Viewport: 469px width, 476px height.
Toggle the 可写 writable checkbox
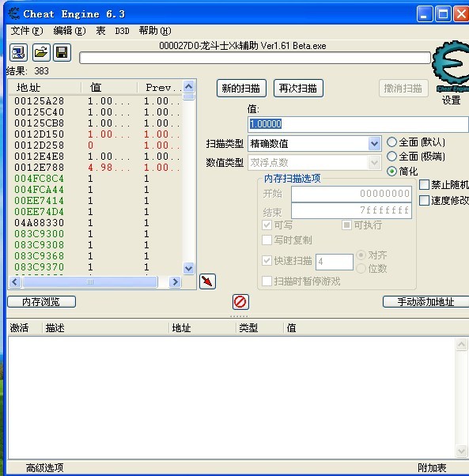pyautogui.click(x=267, y=225)
